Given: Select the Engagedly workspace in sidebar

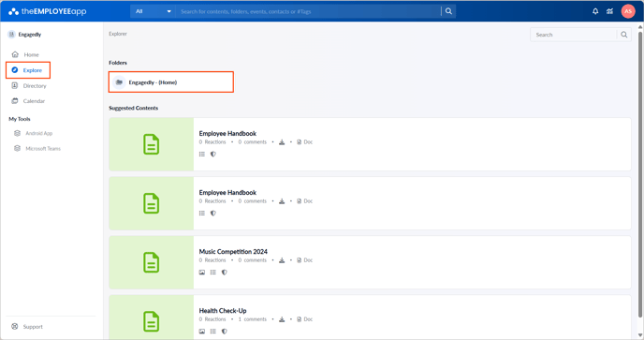Looking at the screenshot, I should click(x=24, y=35).
